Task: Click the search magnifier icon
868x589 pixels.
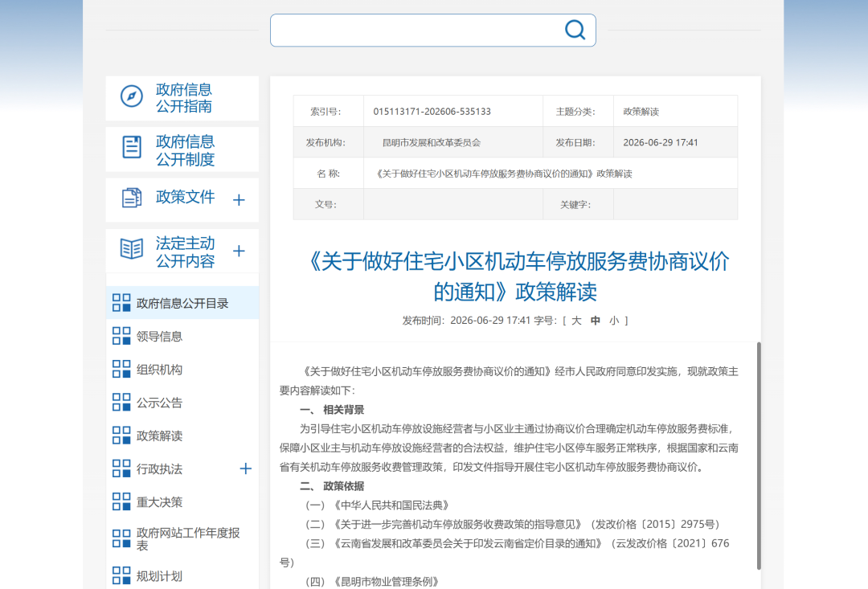Action: [575, 30]
